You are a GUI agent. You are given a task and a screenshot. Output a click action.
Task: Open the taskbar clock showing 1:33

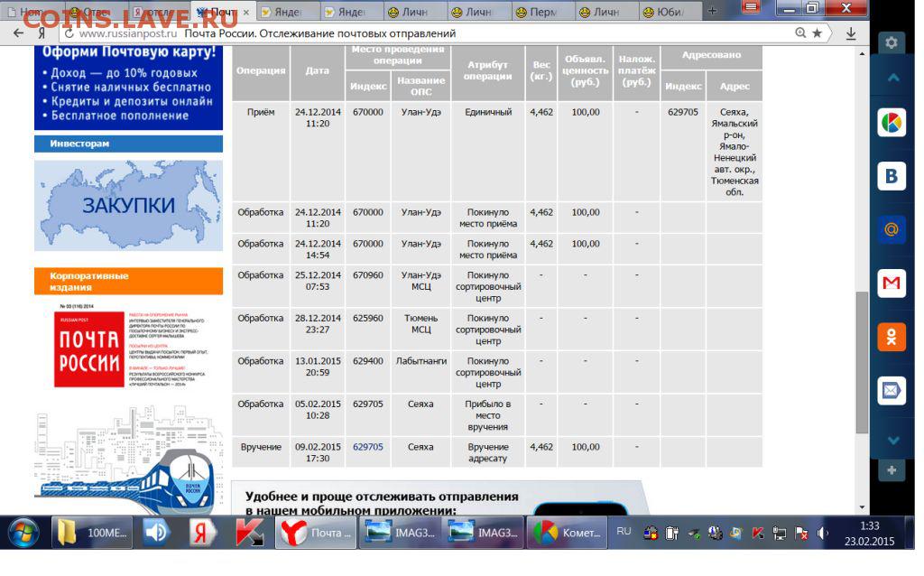click(870, 533)
